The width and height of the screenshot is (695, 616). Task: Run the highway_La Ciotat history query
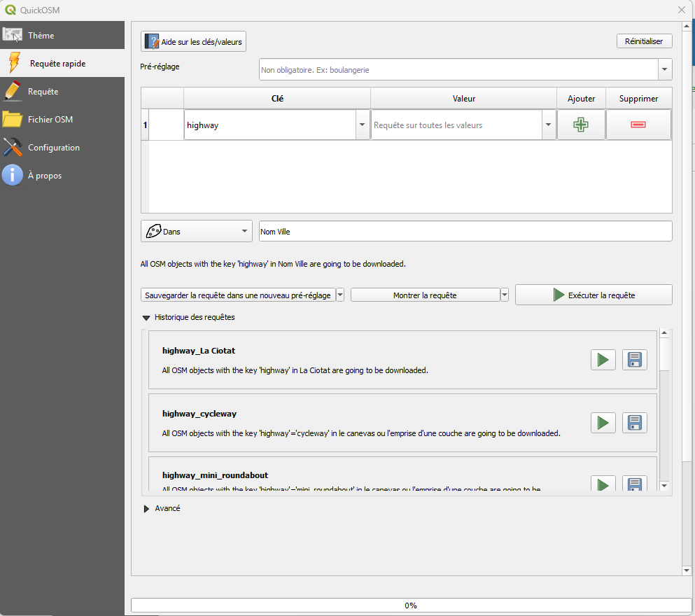(x=603, y=359)
